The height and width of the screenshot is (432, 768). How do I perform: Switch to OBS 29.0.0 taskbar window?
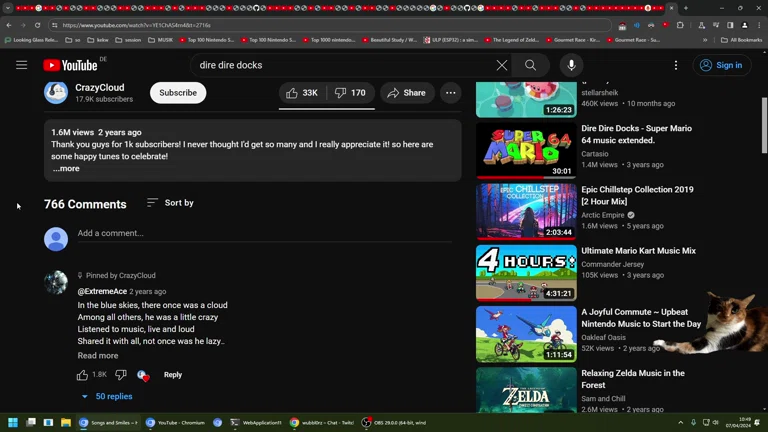click(394, 422)
